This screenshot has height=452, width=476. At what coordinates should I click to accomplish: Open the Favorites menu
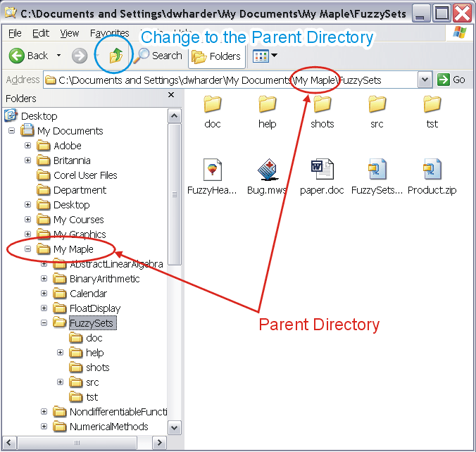[110, 33]
